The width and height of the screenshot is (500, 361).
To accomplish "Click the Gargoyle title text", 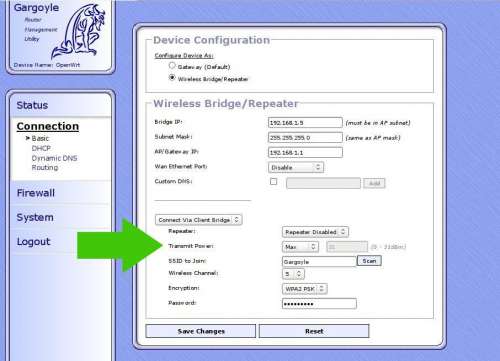I will coord(36,8).
